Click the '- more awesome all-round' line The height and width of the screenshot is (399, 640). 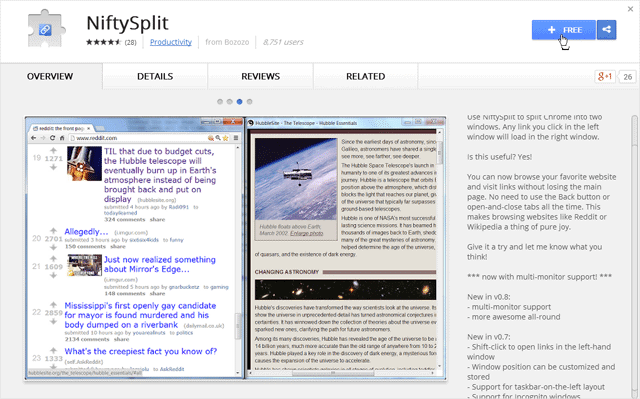(x=513, y=317)
